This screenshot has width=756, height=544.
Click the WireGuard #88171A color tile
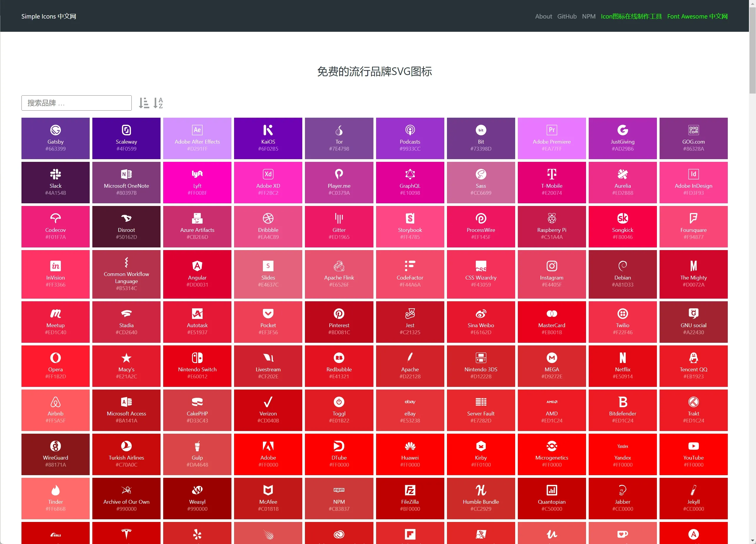coord(55,454)
